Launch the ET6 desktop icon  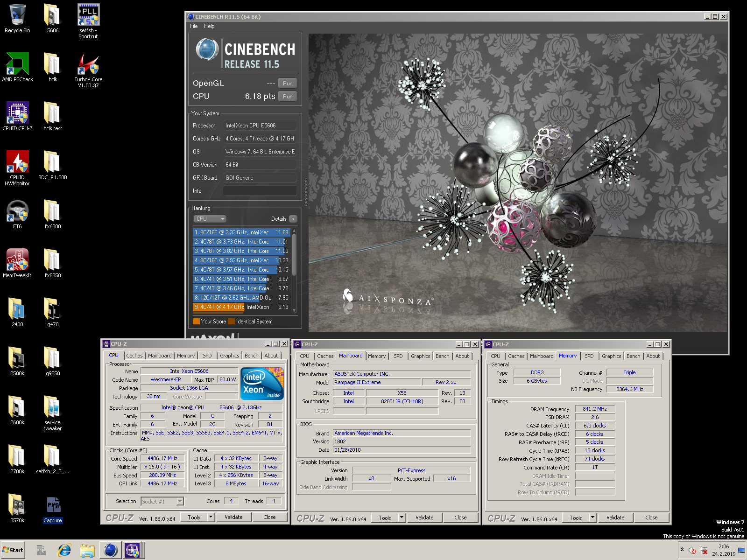pos(17,214)
